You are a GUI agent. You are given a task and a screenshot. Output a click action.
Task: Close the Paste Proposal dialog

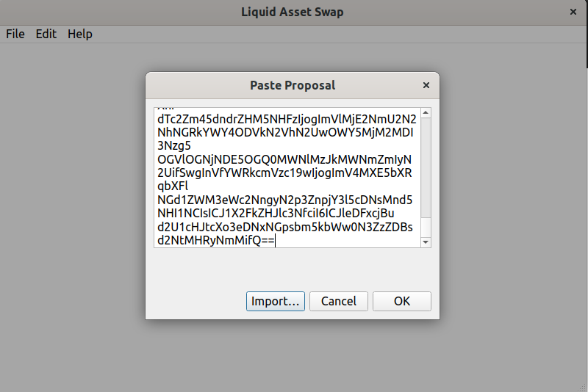pyautogui.click(x=426, y=85)
